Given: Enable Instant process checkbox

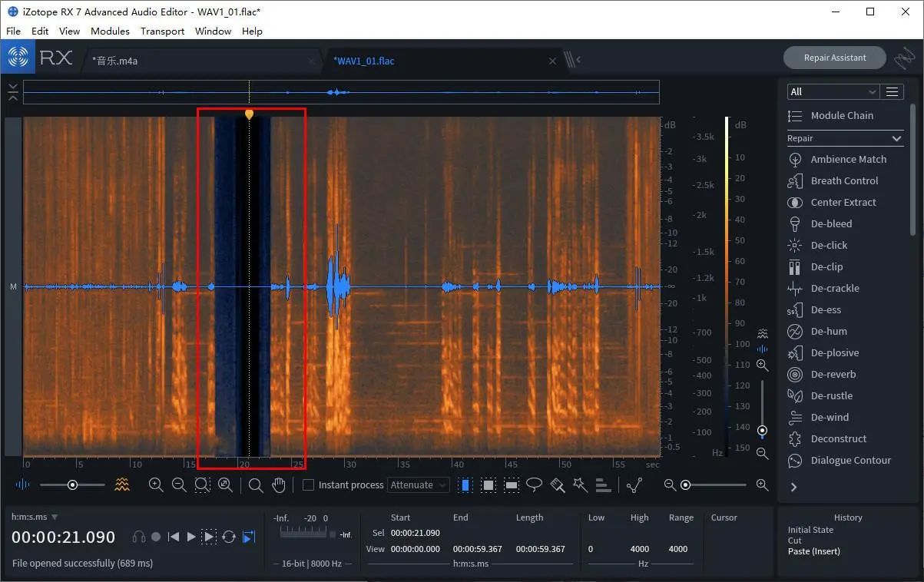Looking at the screenshot, I should click(x=308, y=484).
